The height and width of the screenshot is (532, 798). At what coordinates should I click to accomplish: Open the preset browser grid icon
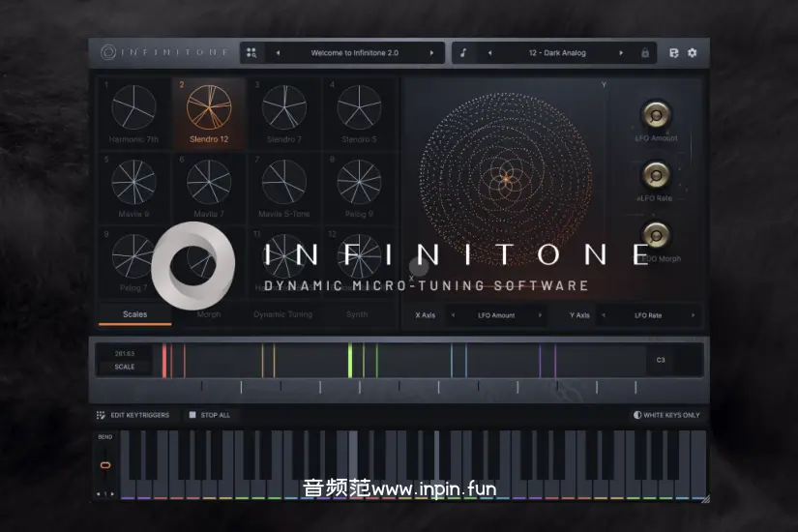pos(251,52)
